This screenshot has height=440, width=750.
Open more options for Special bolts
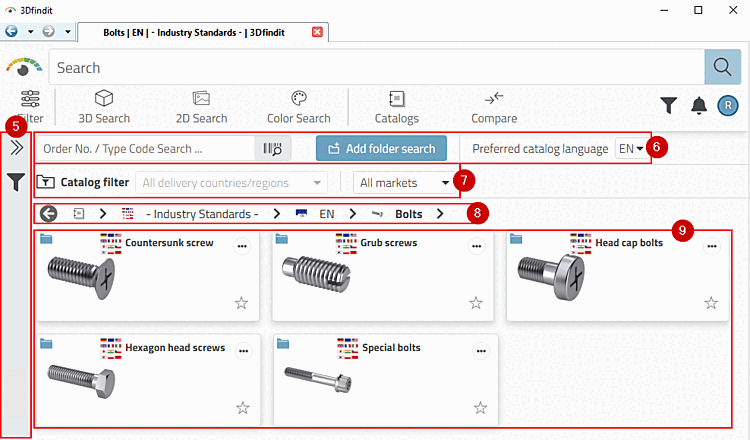click(x=481, y=351)
